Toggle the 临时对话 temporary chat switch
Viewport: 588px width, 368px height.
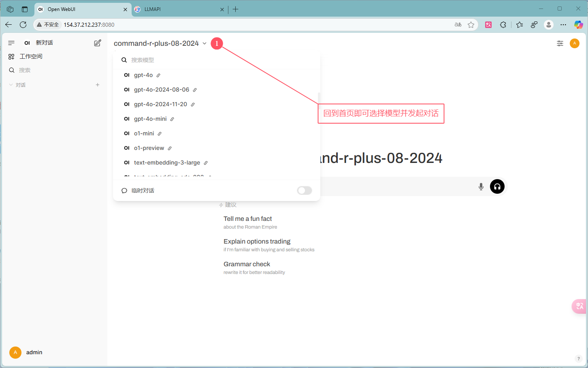tap(305, 190)
